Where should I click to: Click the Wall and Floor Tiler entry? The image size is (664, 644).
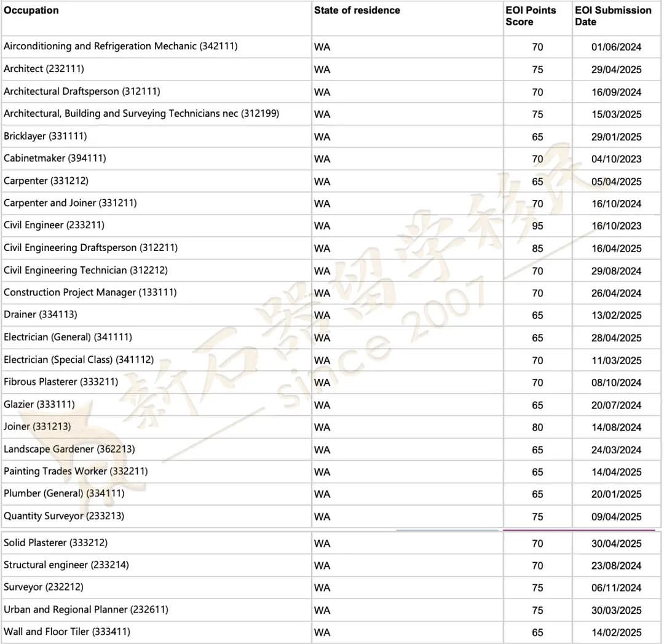click(x=67, y=631)
